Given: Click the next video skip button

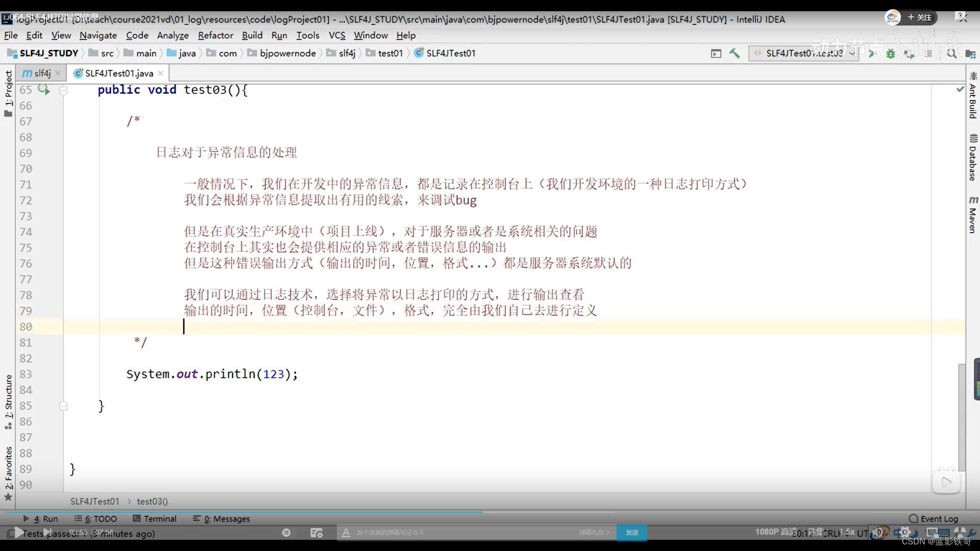Looking at the screenshot, I should 47,533.
